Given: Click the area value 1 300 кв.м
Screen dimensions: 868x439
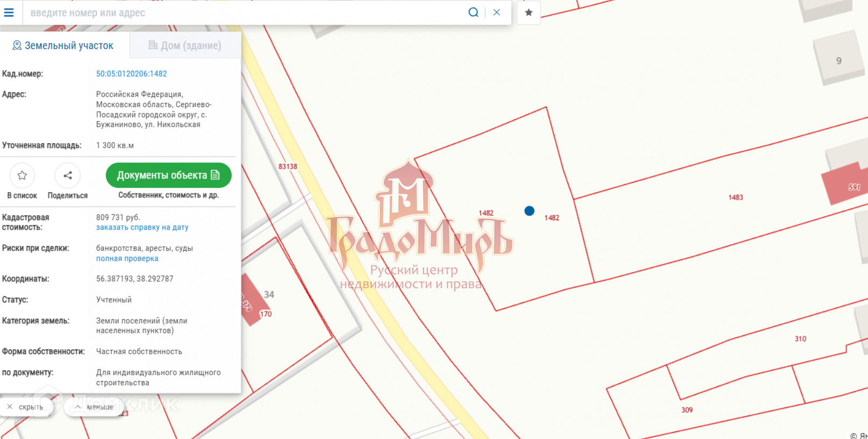Looking at the screenshot, I should tap(115, 145).
